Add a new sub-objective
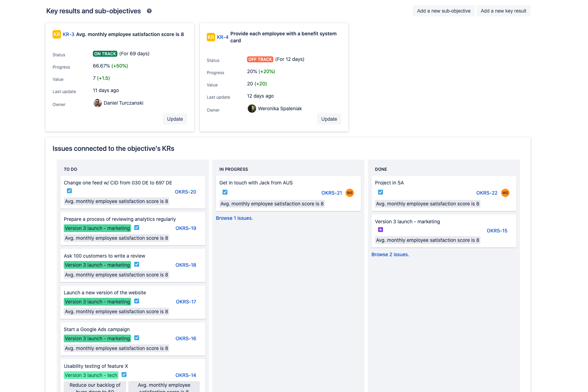This screenshot has height=392, width=588. pos(443,11)
